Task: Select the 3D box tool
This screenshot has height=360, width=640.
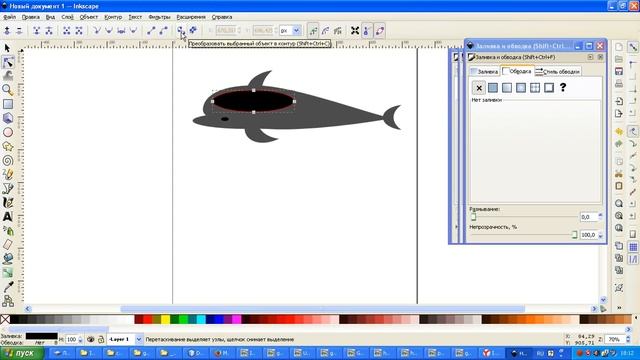Action: pyautogui.click(x=7, y=118)
